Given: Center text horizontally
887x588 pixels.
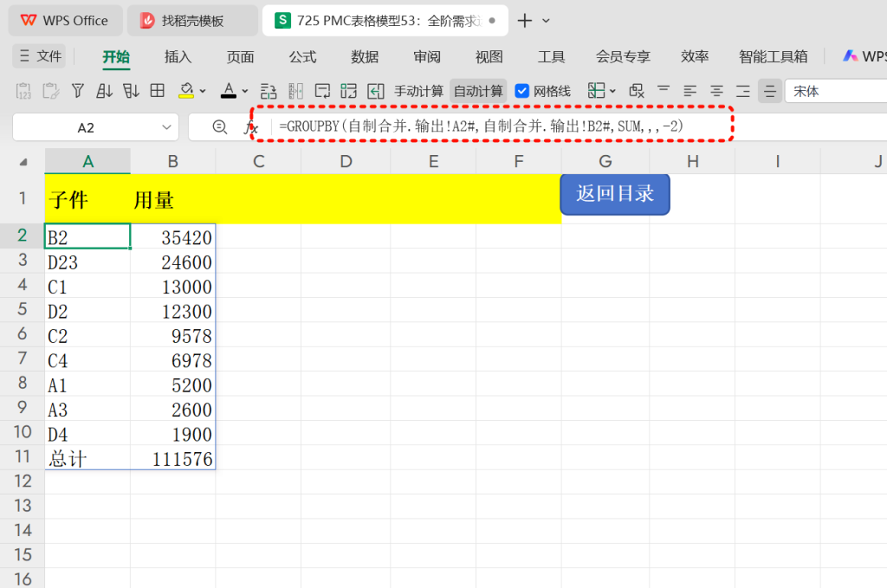Looking at the screenshot, I should (x=716, y=90).
